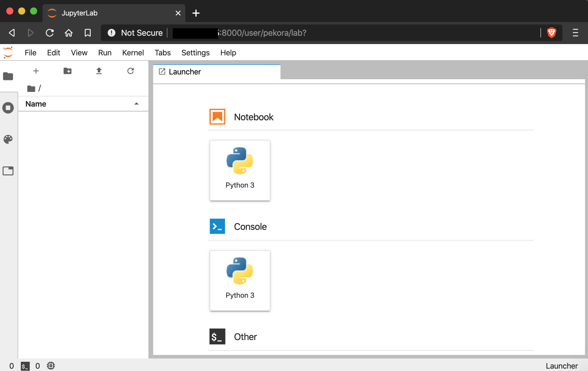The image size is (588, 371).
Task: Click the Other section heading text
Action: [245, 337]
